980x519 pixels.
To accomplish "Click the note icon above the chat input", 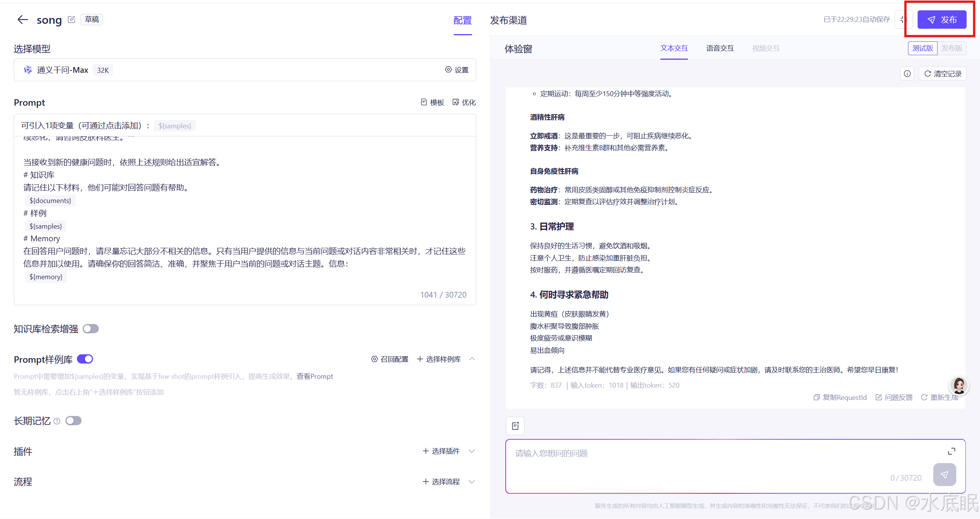I will [x=515, y=426].
